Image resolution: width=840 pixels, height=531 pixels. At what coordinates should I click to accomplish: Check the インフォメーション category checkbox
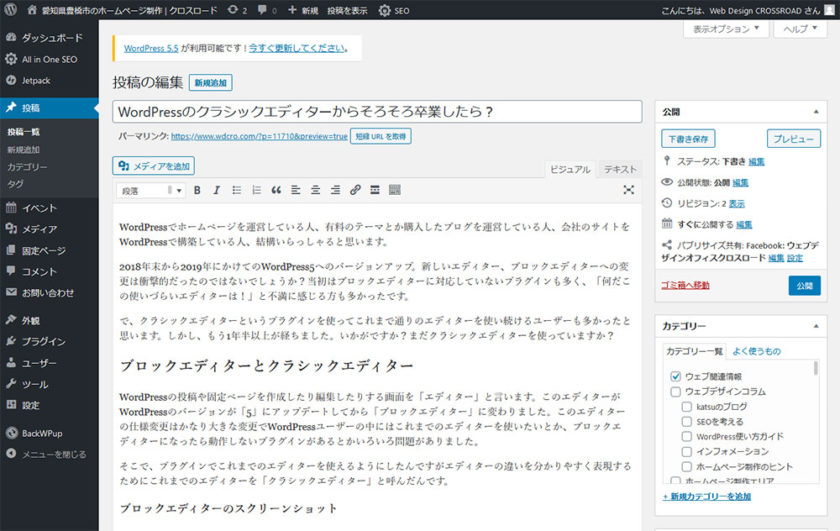pyautogui.click(x=687, y=451)
